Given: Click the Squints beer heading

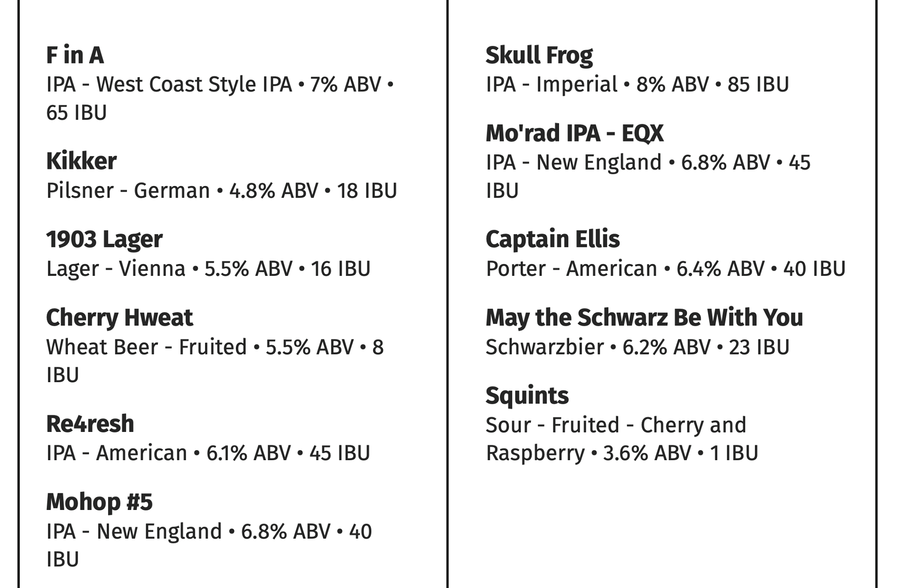Looking at the screenshot, I should pos(527,396).
